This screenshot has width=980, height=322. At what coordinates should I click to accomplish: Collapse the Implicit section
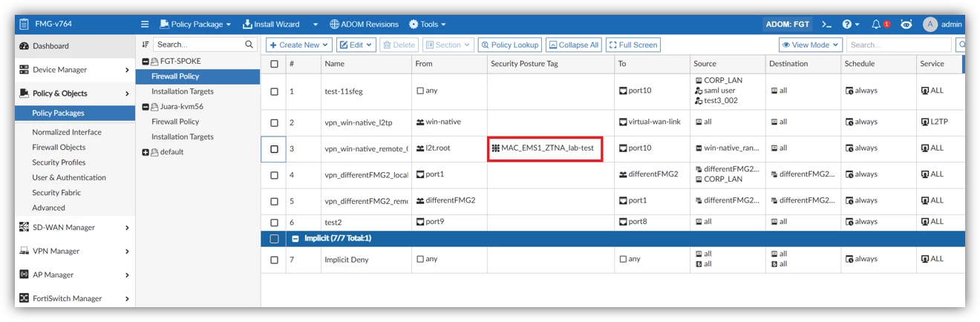(295, 239)
